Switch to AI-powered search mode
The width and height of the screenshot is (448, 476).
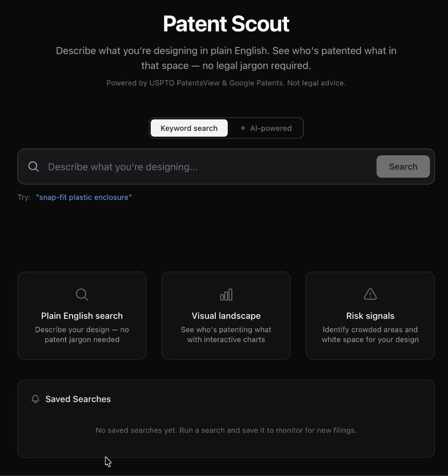point(266,128)
